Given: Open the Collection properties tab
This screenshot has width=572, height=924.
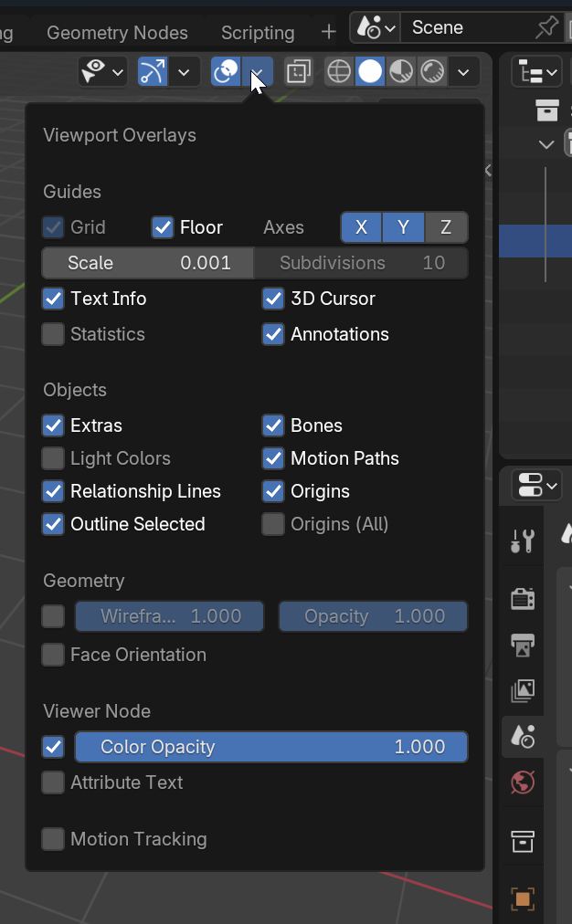Looking at the screenshot, I should pyautogui.click(x=523, y=841).
